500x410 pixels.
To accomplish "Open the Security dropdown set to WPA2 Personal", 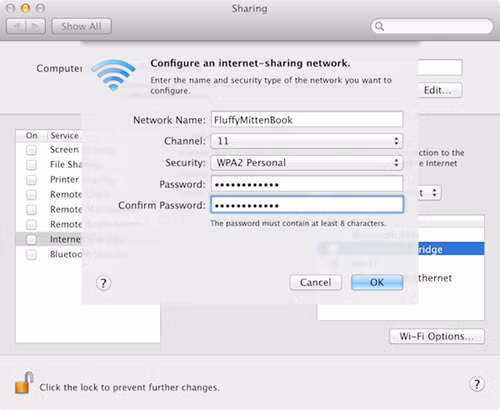I will (x=307, y=163).
